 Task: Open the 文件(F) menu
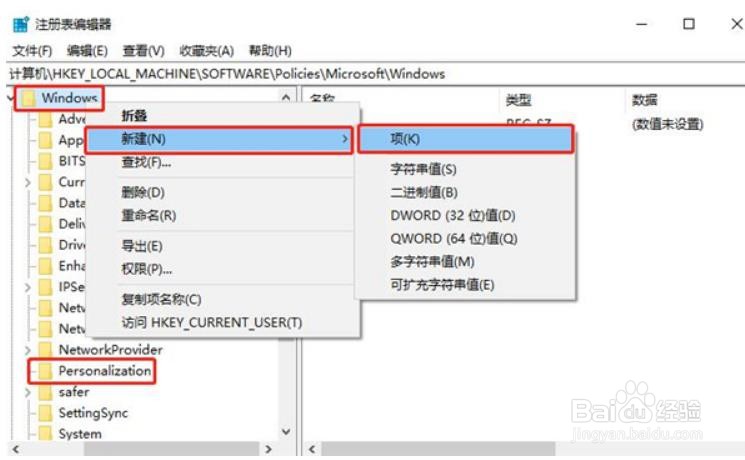click(32, 50)
